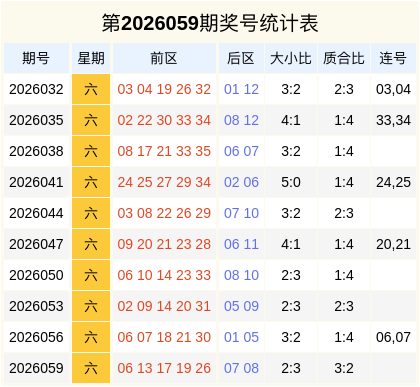The width and height of the screenshot is (420, 387).
Task: Click the 质合比 column header
Action: [x=344, y=58]
